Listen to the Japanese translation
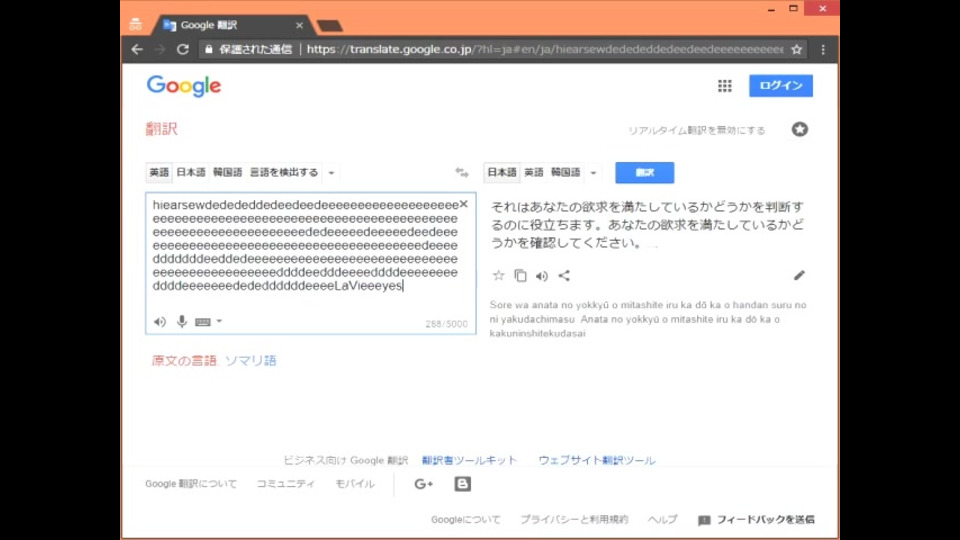 [x=542, y=276]
